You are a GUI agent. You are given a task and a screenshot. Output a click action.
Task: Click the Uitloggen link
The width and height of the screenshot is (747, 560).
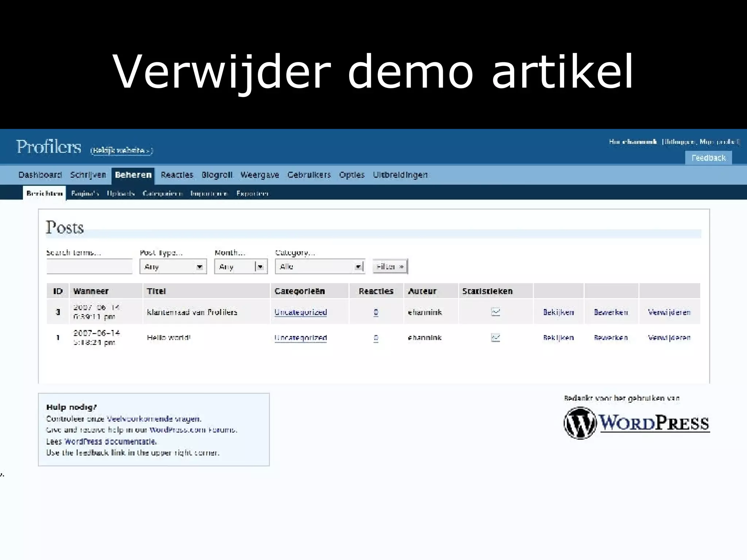tap(679, 142)
